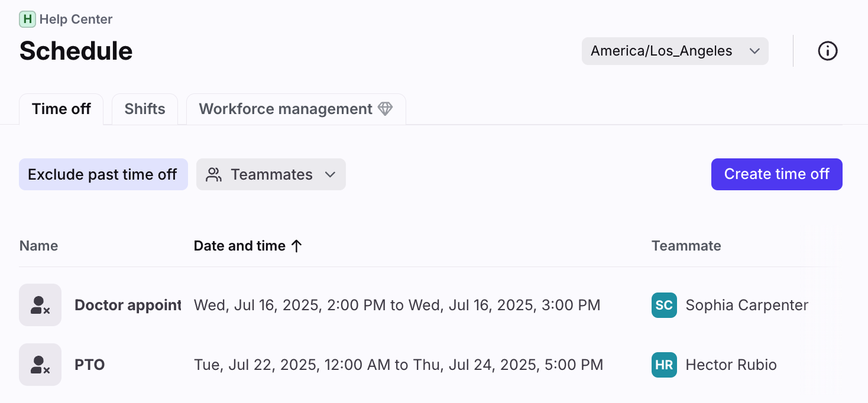Sort by the Name column header
This screenshot has width=868, height=403.
click(x=38, y=246)
